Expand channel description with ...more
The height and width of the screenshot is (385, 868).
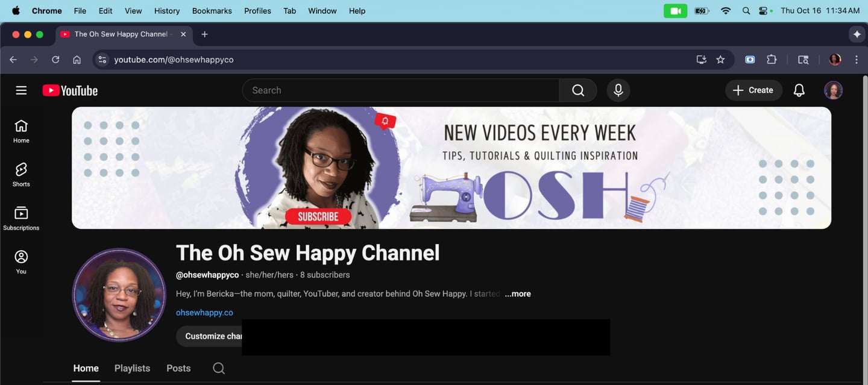click(x=518, y=294)
